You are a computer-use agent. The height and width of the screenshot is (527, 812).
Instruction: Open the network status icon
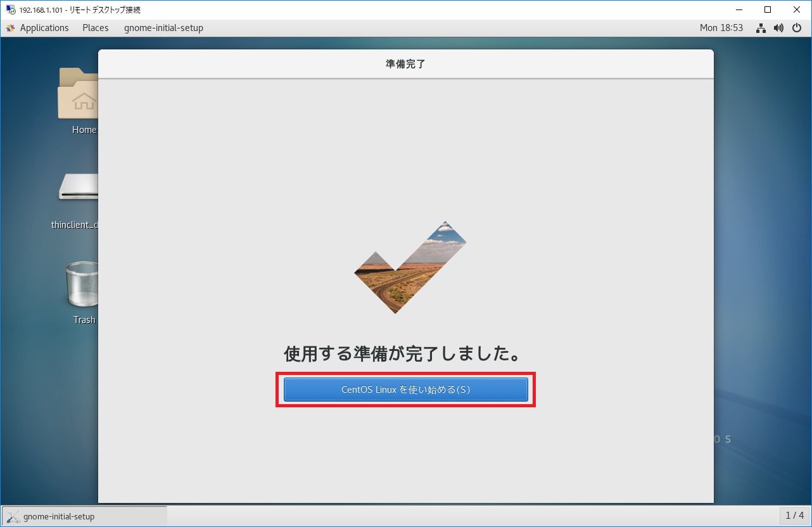click(762, 28)
